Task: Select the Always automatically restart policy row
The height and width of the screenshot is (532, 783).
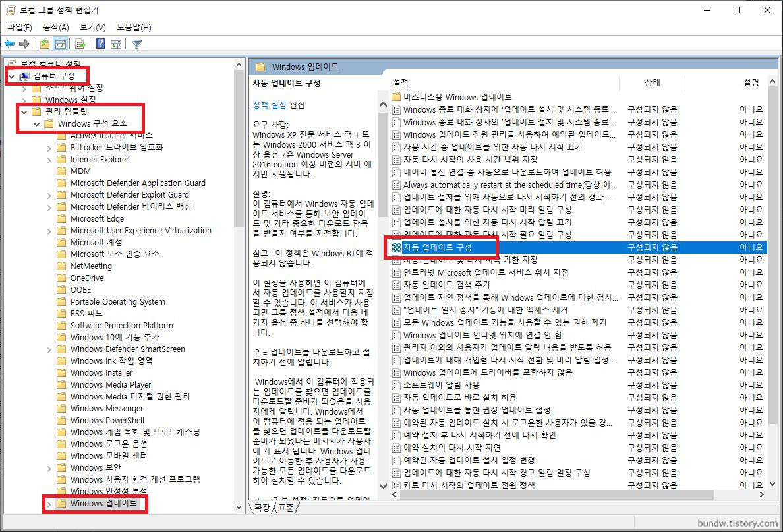Action: click(579, 185)
